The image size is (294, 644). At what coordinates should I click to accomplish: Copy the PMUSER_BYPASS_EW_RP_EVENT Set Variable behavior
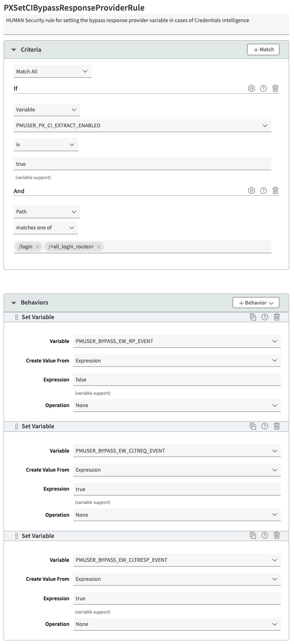253,317
